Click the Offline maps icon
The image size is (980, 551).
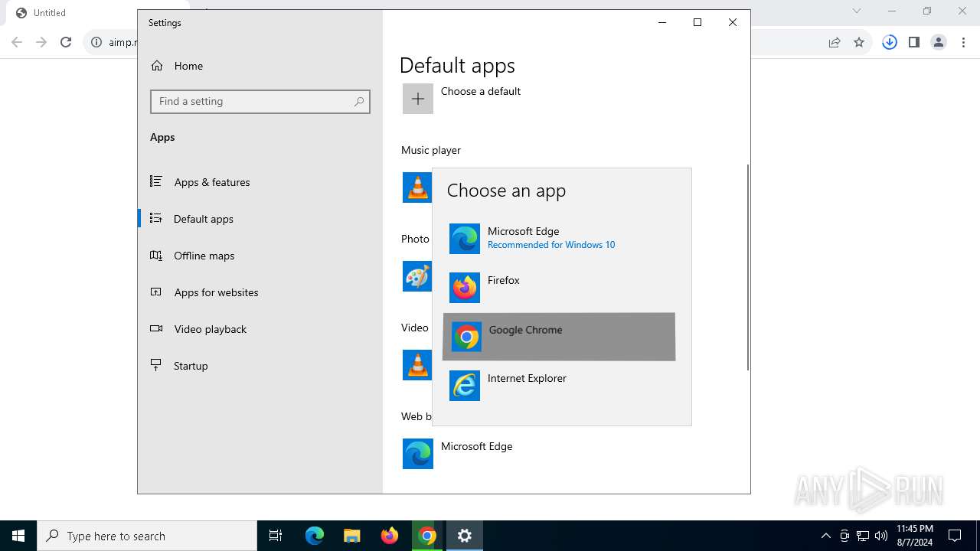[x=156, y=256]
